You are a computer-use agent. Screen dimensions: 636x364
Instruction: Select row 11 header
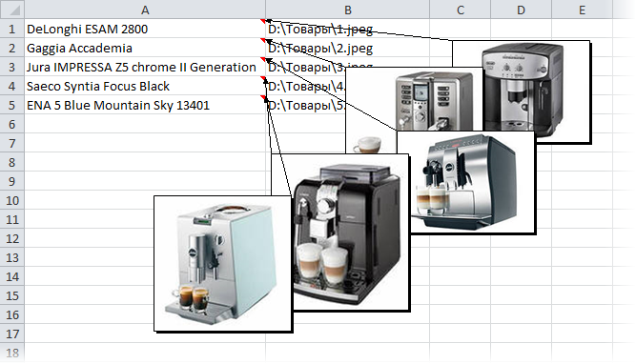point(12,219)
